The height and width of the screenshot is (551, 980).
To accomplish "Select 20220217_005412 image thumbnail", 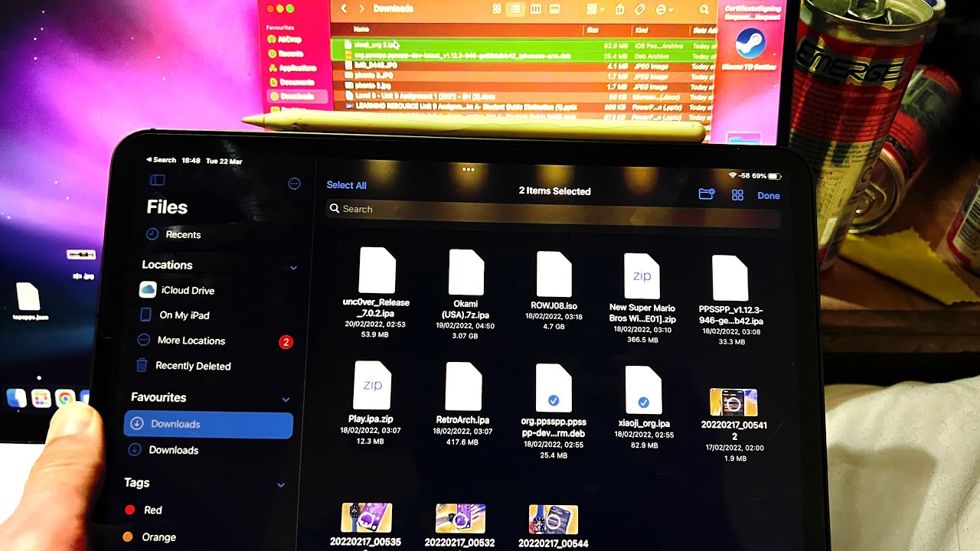I will click(733, 425).
